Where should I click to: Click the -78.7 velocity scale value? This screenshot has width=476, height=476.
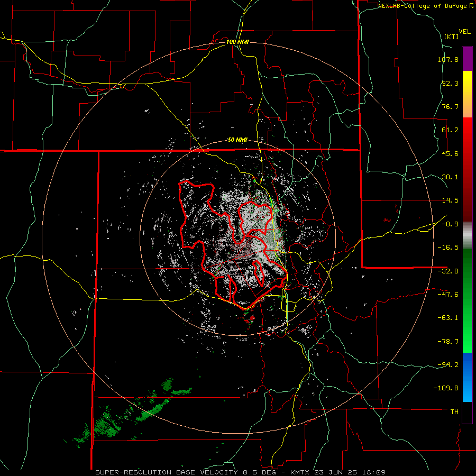[448, 342]
